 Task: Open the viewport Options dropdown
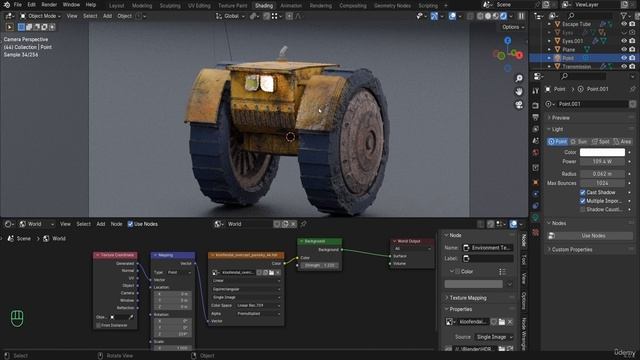point(513,27)
